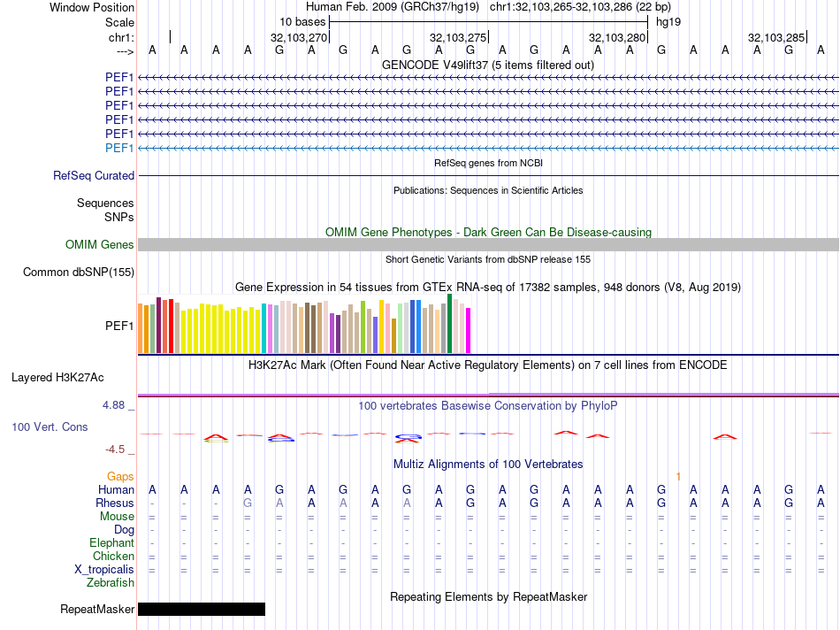Open the H3K27Ac Mark ENCODE track title
The width and height of the screenshot is (840, 630).
coord(488,365)
